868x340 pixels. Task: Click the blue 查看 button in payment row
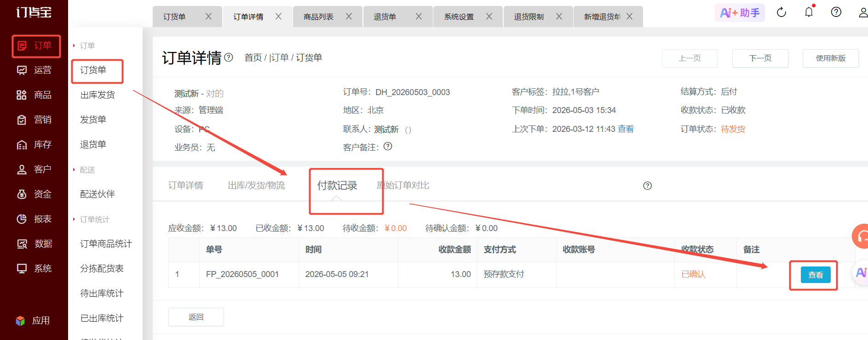(x=816, y=275)
